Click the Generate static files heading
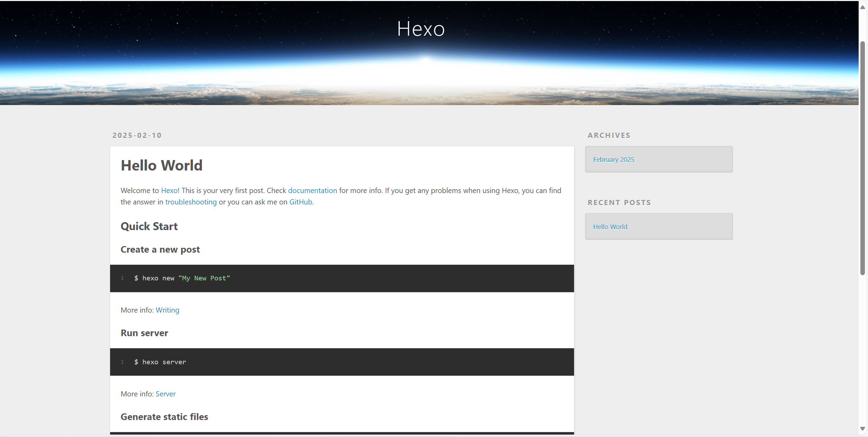The height and width of the screenshot is (437, 868). click(164, 417)
